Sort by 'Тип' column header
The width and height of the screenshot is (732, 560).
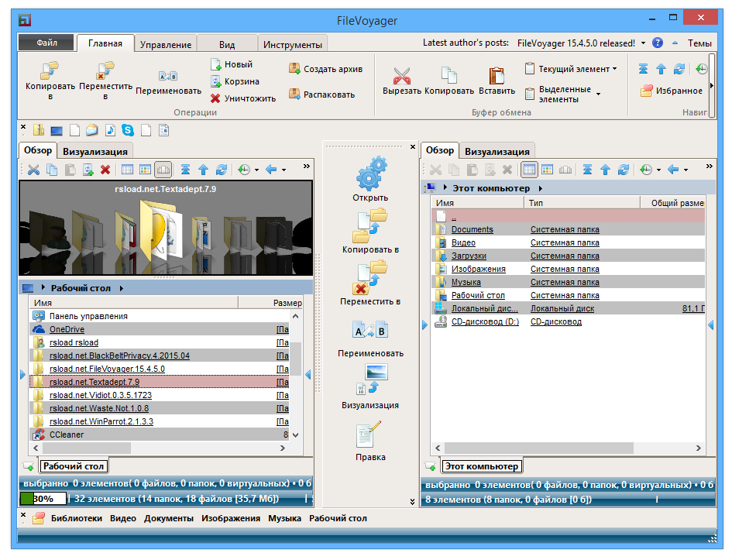[x=582, y=203]
